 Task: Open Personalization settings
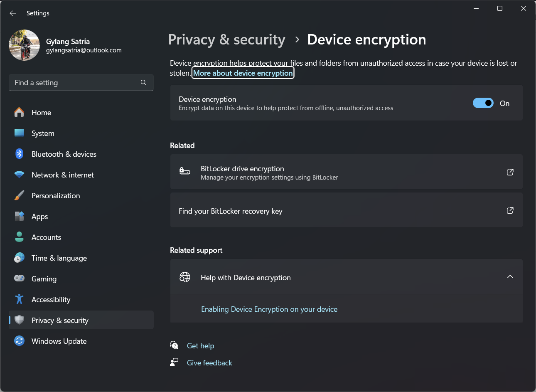point(81,195)
